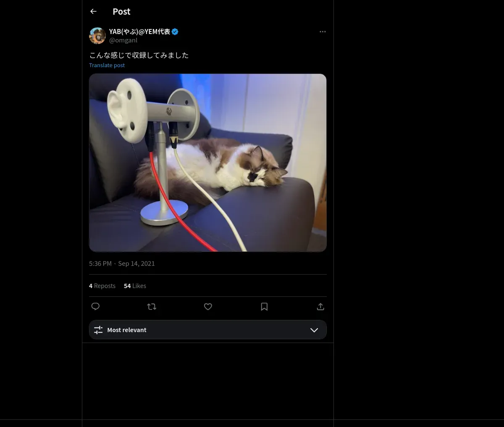Viewport: 504px width, 427px height.
Task: Click the Post page heading
Action: pyautogui.click(x=121, y=12)
